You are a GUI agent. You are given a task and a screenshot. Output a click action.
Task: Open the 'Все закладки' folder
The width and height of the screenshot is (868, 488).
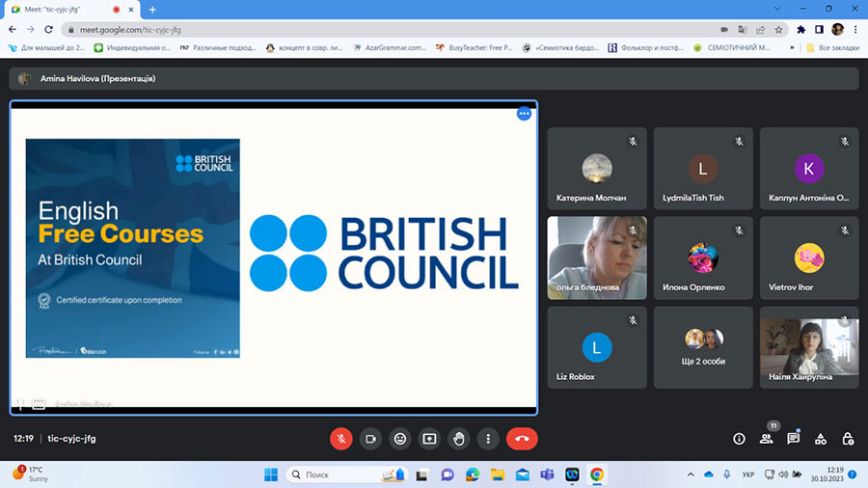pyautogui.click(x=832, y=47)
